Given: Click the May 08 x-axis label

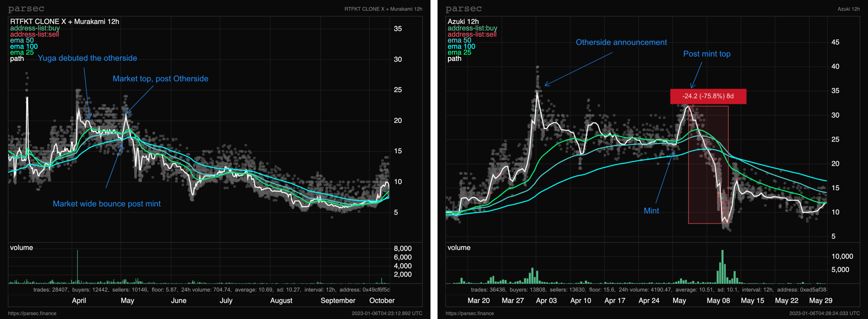Looking at the screenshot, I should click(x=718, y=300).
